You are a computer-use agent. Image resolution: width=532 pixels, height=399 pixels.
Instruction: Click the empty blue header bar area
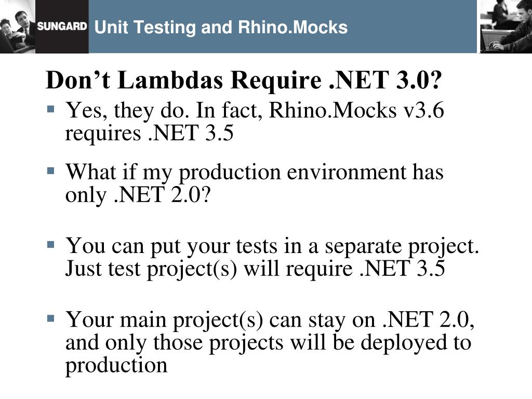pyautogui.click(x=416, y=27)
